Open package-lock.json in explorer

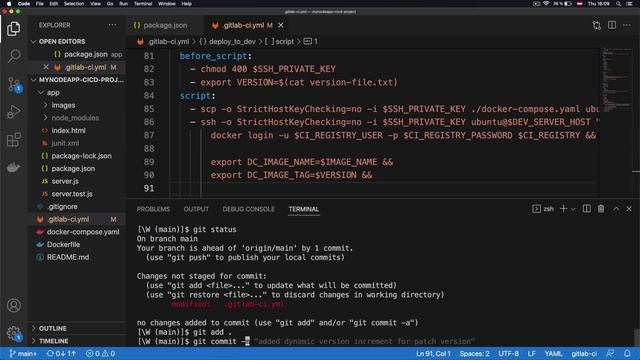click(81, 156)
